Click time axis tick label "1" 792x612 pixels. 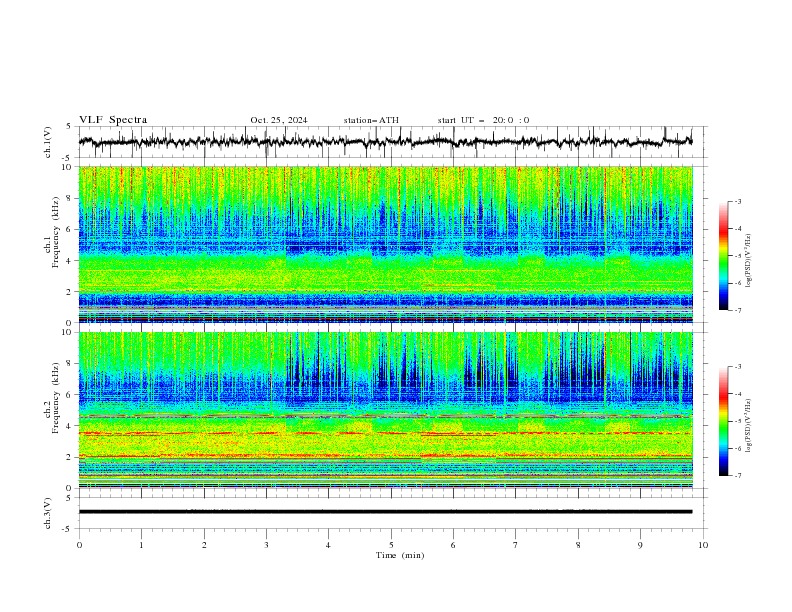(x=141, y=545)
